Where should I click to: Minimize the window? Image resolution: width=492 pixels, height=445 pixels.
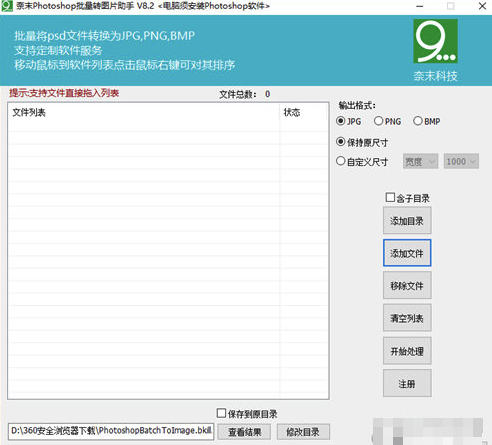click(x=420, y=6)
